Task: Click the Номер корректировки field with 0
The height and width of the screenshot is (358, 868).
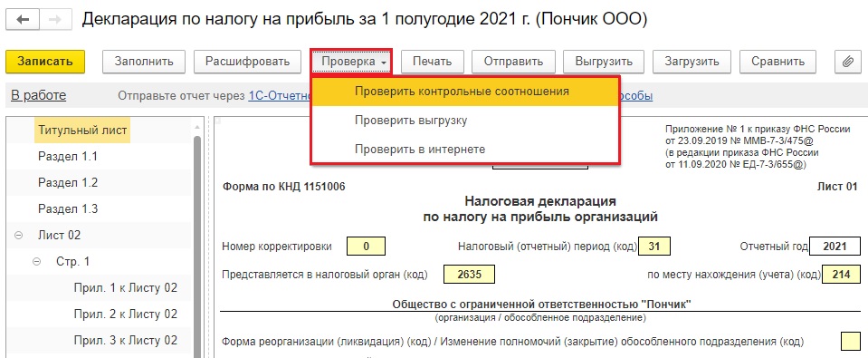Action: 366,247
